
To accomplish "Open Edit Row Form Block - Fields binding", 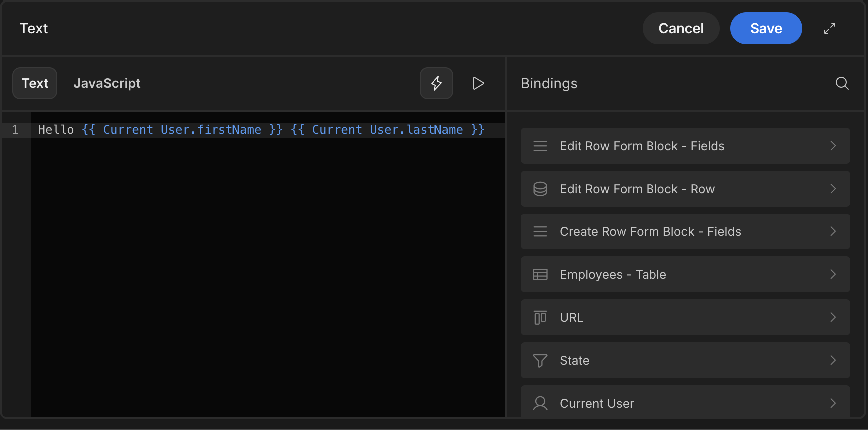I will point(685,146).
